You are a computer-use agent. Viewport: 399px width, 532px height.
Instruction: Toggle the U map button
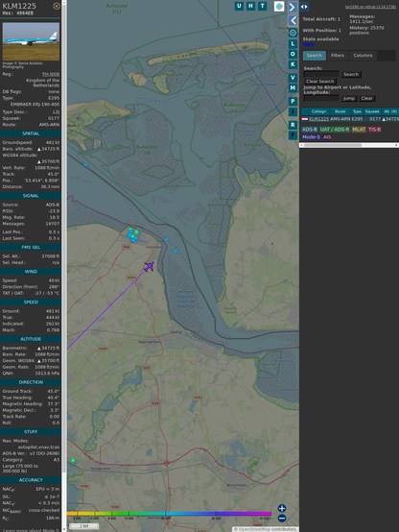(x=239, y=6)
